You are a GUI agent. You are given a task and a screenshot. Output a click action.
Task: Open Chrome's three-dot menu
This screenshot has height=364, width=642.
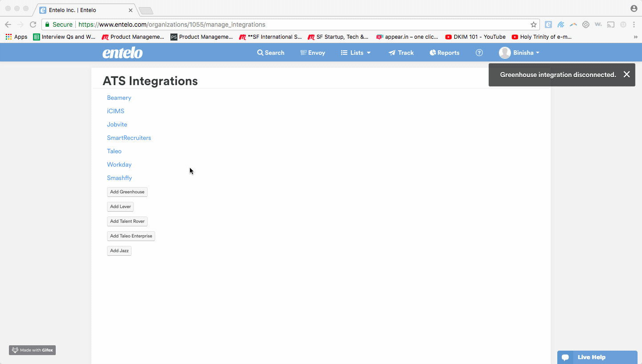point(634,25)
